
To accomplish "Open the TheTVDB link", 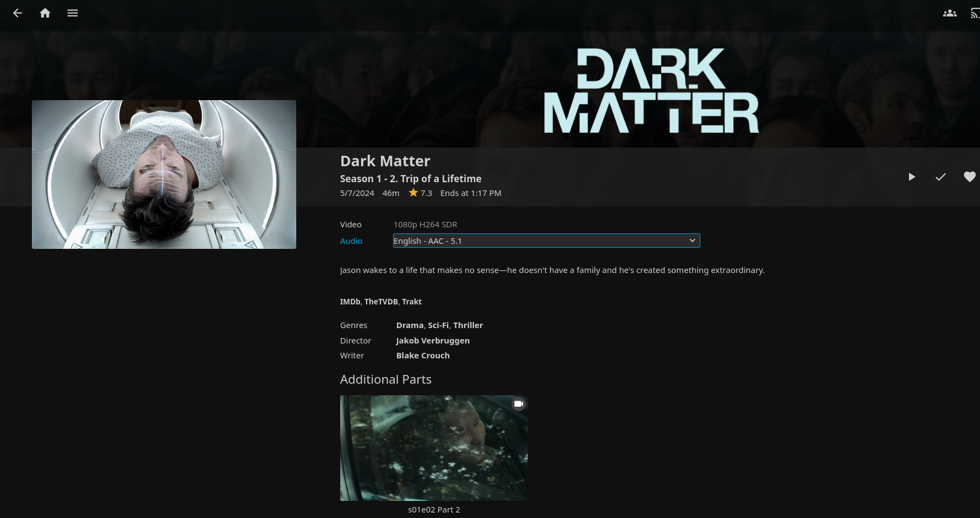I will (x=381, y=302).
